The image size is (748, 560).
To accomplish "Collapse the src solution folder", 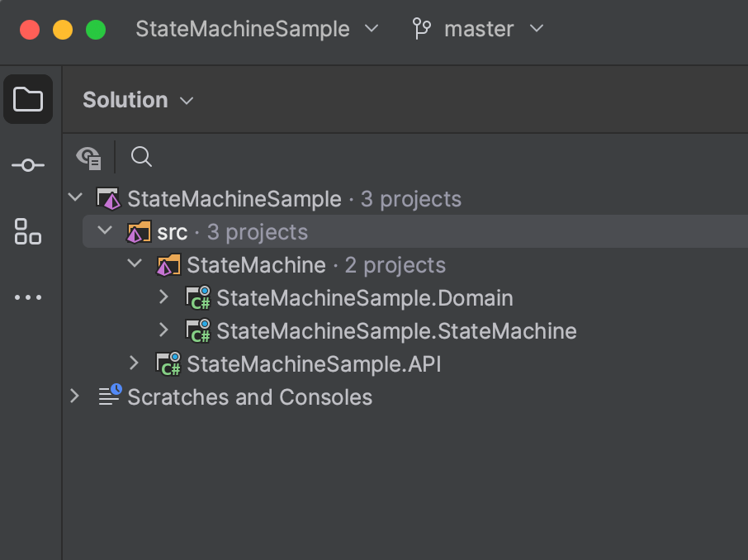I will pos(104,231).
